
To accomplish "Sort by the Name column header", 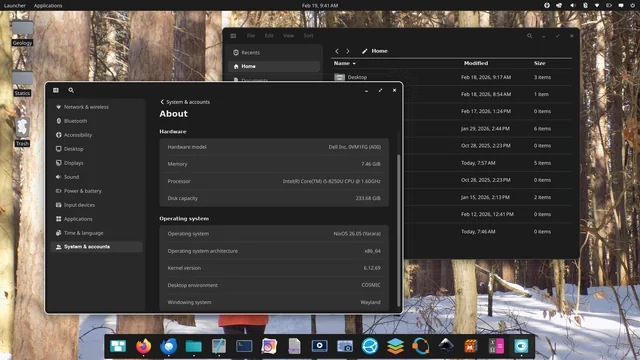I will 344,63.
